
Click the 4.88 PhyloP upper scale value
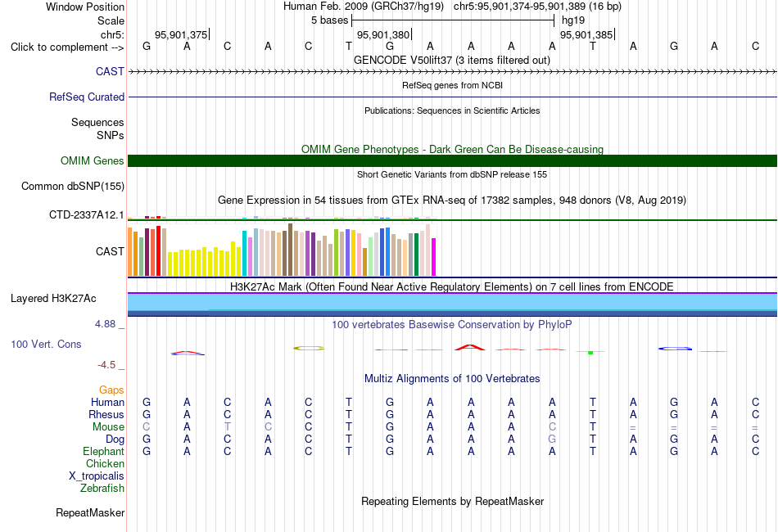(105, 324)
